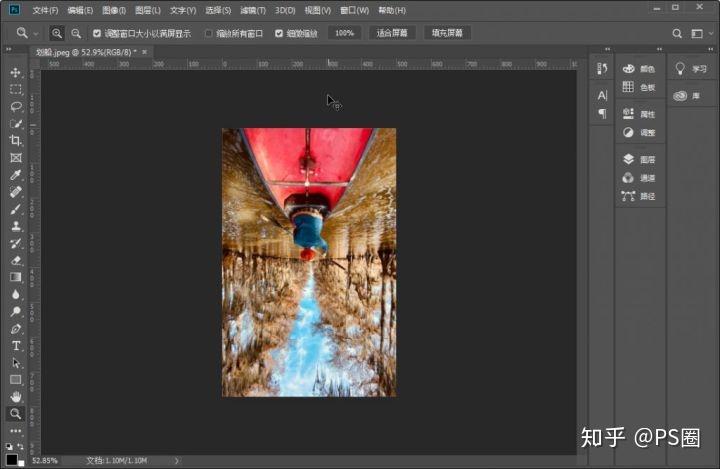The height and width of the screenshot is (469, 720).
Task: Choose Zoom In mode in options bar
Action: tap(56, 33)
